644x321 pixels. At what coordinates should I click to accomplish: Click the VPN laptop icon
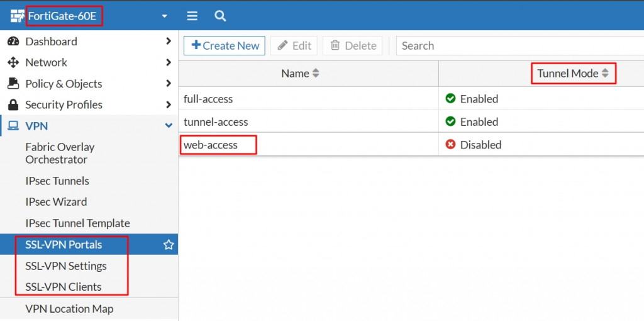coord(14,126)
